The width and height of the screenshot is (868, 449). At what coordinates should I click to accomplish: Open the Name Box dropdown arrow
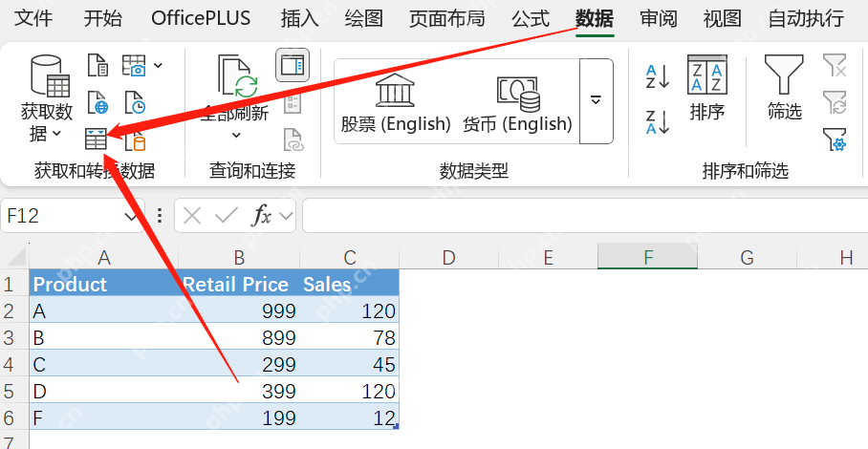(x=131, y=216)
